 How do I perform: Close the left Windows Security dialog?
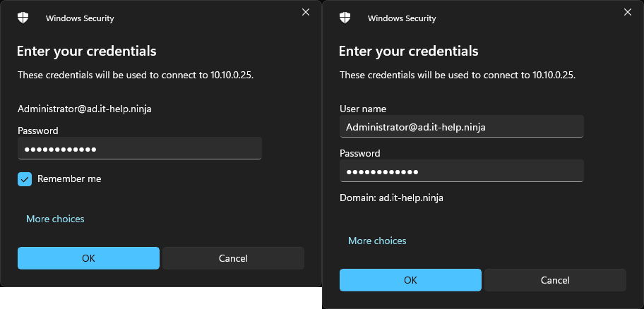tap(306, 12)
